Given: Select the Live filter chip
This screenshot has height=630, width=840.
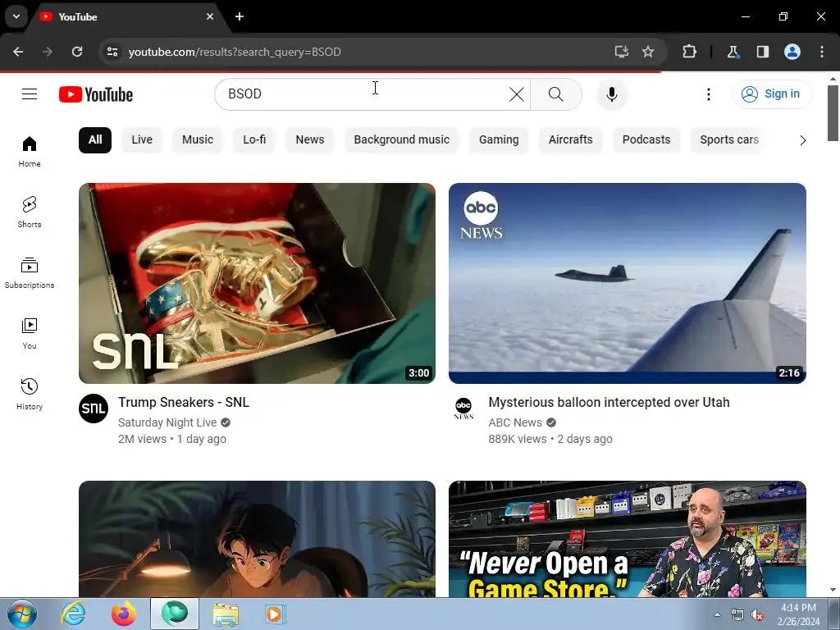Looking at the screenshot, I should point(142,140).
